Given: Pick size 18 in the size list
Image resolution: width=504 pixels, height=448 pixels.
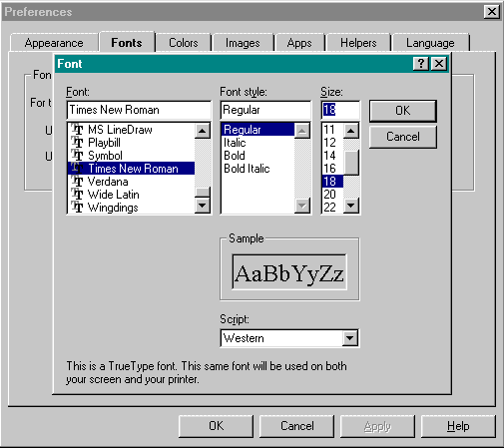Looking at the screenshot, I should pyautogui.click(x=332, y=182).
